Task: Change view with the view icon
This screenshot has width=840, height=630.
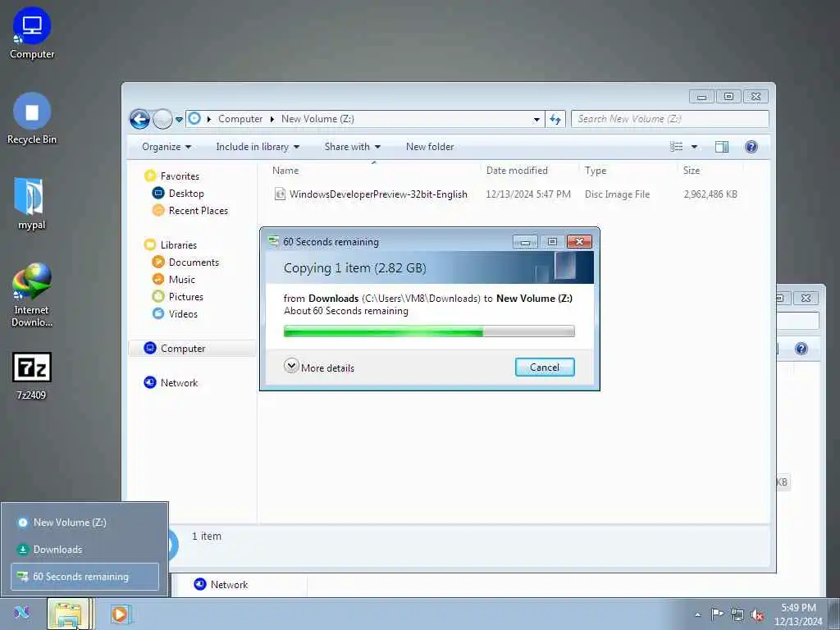Action: pos(677,147)
